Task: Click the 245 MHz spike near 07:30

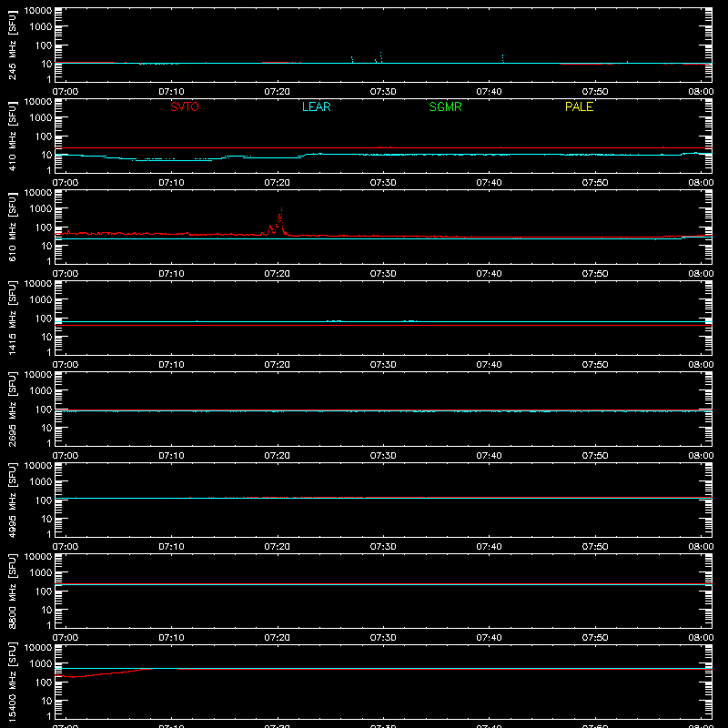Action: (x=380, y=56)
